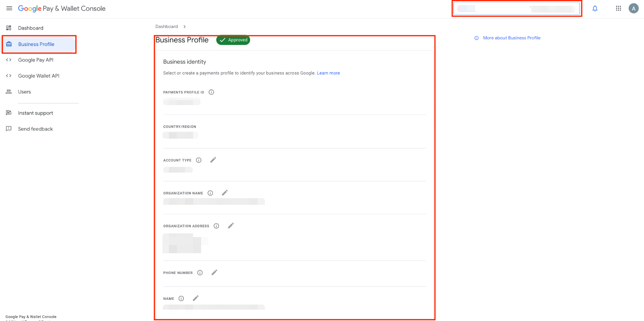Edit the Organization Name field
This screenshot has width=644, height=321.
pyautogui.click(x=225, y=193)
